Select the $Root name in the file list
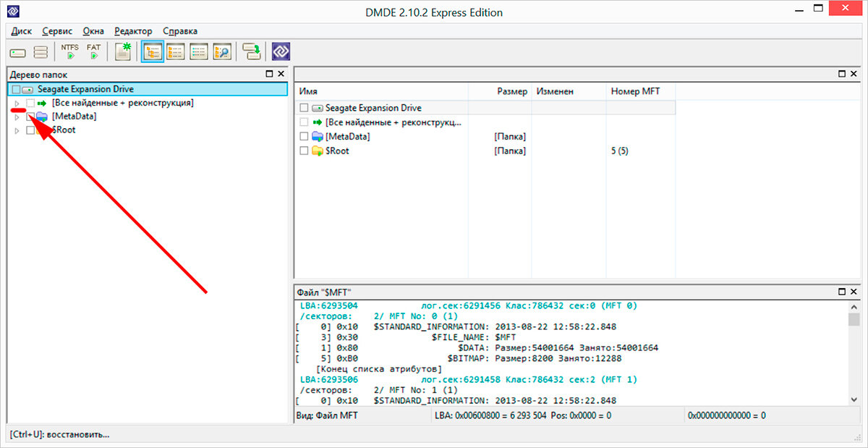The height and width of the screenshot is (448, 868). [338, 151]
